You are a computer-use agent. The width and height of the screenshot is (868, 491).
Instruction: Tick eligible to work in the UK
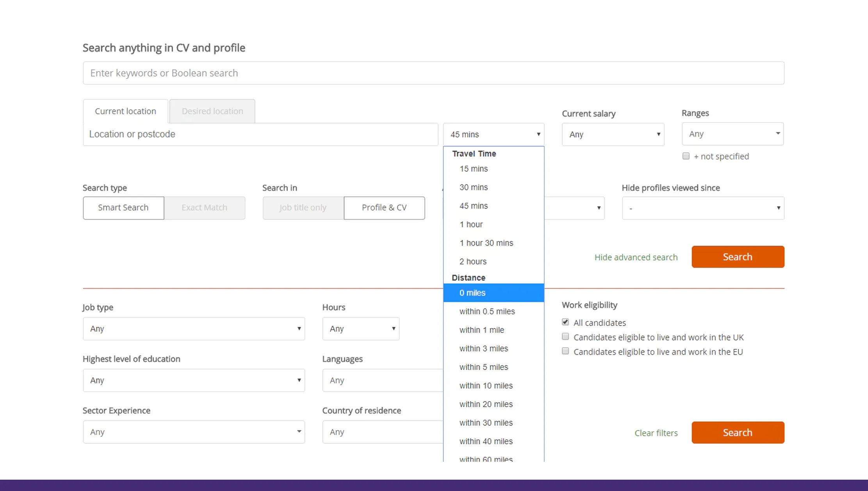(x=565, y=337)
